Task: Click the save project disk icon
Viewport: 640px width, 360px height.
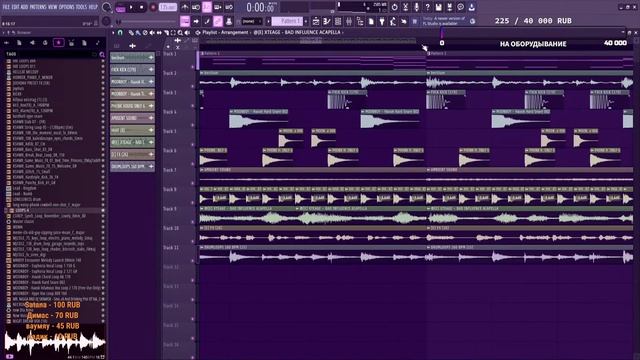Action: click(x=438, y=7)
